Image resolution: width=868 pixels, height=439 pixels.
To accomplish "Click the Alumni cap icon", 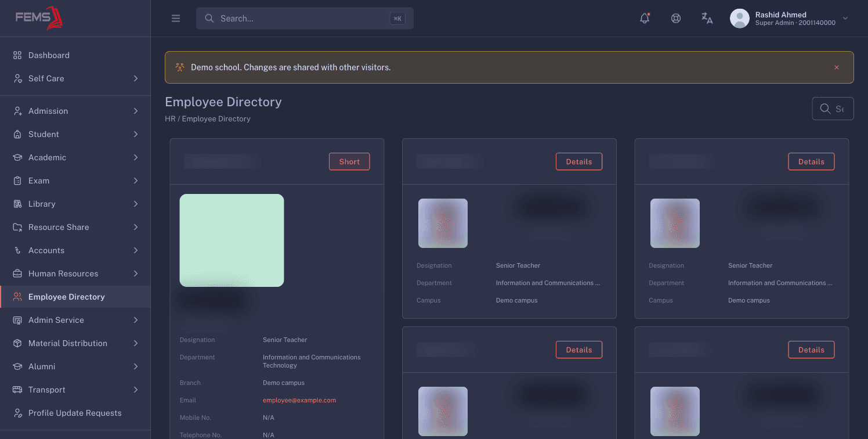I will pyautogui.click(x=17, y=366).
